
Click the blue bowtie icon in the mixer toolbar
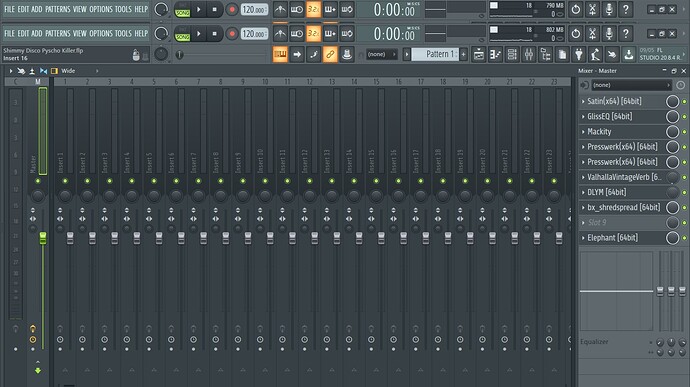(43, 71)
